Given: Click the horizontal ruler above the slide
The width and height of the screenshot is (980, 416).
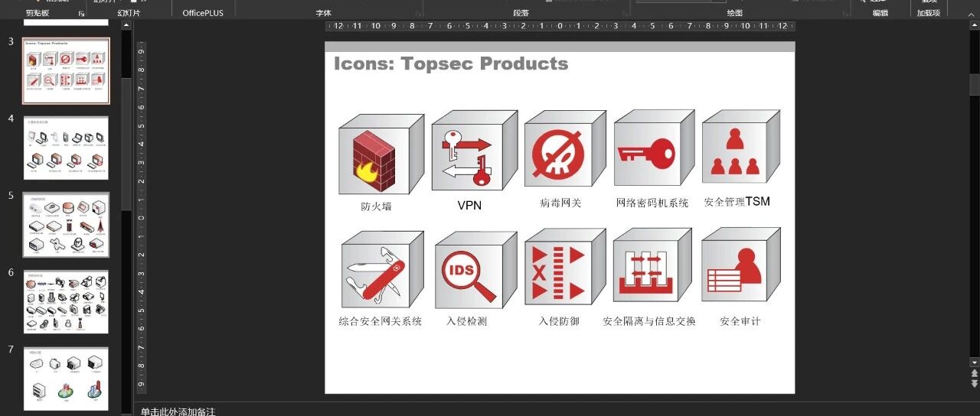Looking at the screenshot, I should coord(560,26).
